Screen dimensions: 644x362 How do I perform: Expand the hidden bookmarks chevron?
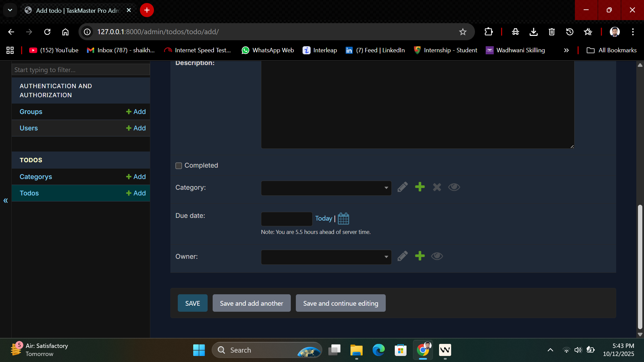(x=567, y=50)
